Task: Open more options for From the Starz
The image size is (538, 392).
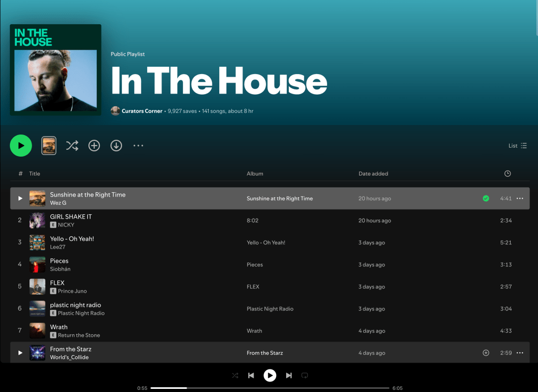Action: click(520, 353)
